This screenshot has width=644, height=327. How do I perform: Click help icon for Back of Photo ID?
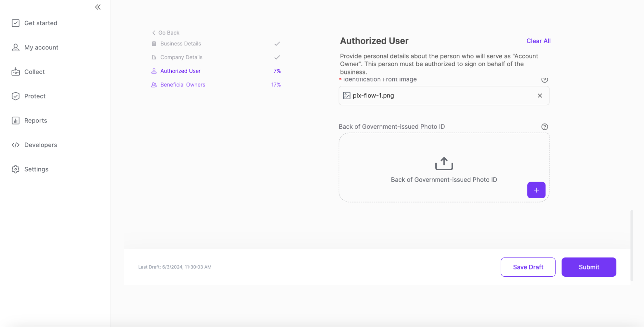pyautogui.click(x=544, y=127)
